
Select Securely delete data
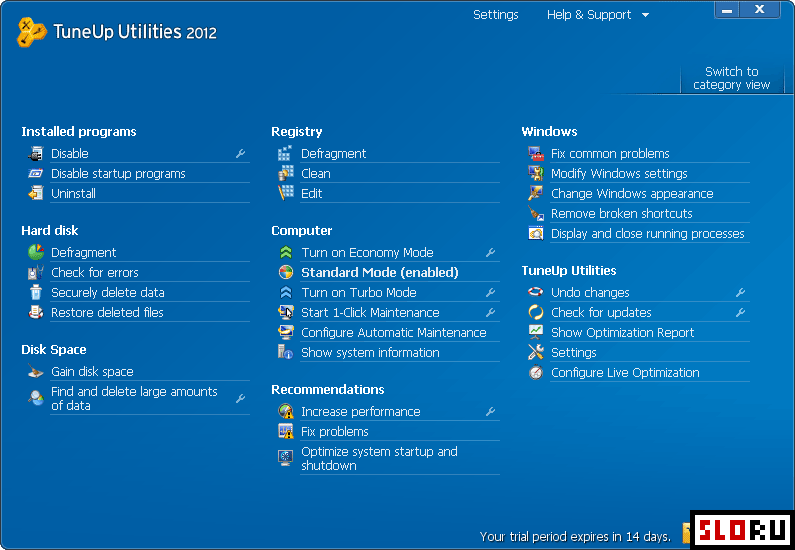pos(107,292)
